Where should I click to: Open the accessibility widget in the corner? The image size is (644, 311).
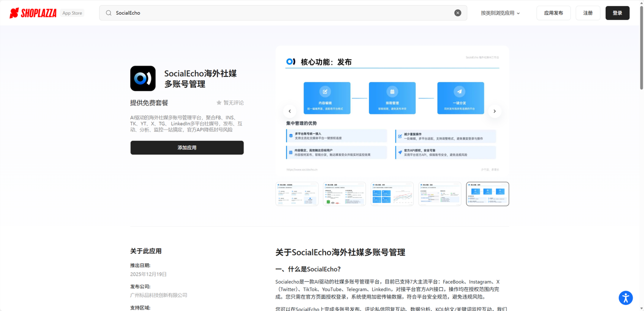pos(625,297)
